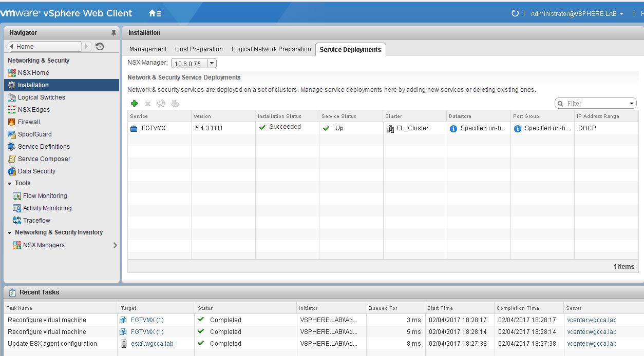The height and width of the screenshot is (356, 644).
Task: Click the info icon in the Port Group cell
Action: point(518,129)
